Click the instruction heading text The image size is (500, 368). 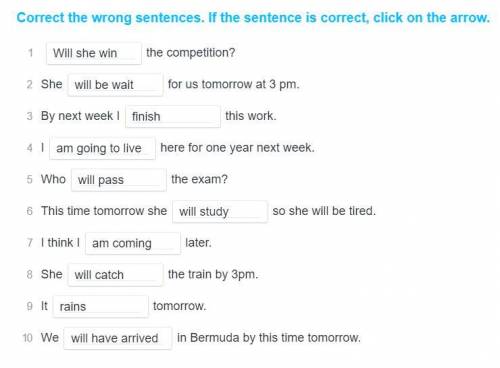253,18
